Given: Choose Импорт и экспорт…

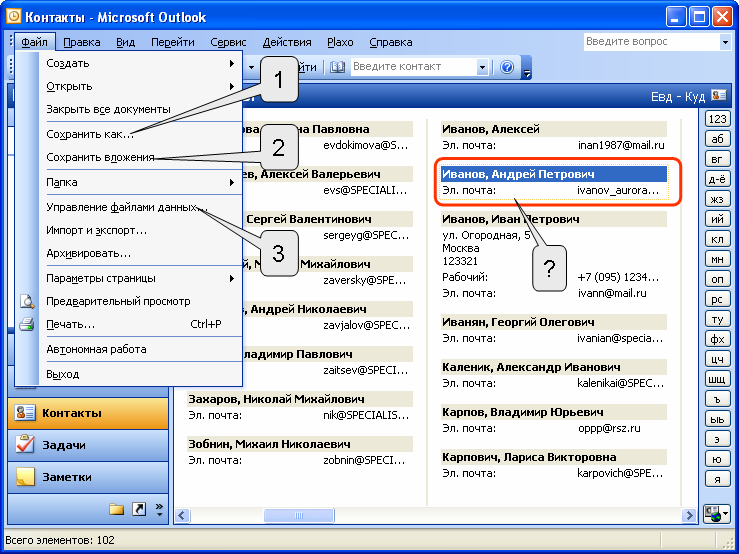Looking at the screenshot, I should [x=140, y=230].
